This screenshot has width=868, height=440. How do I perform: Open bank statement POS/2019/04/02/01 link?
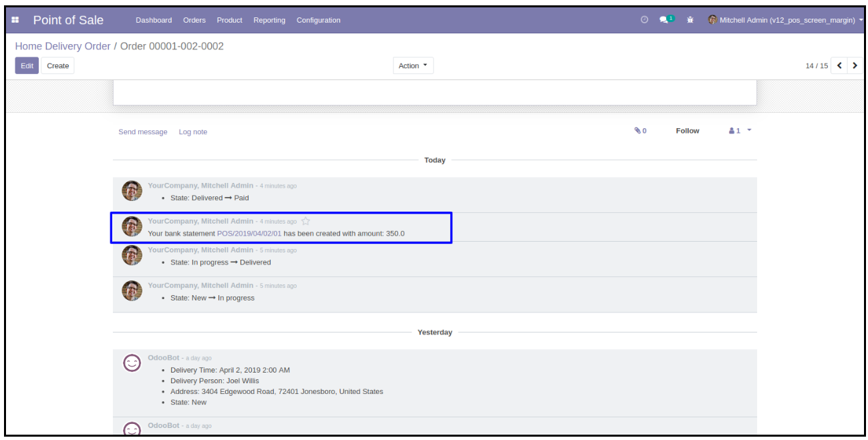pyautogui.click(x=249, y=234)
